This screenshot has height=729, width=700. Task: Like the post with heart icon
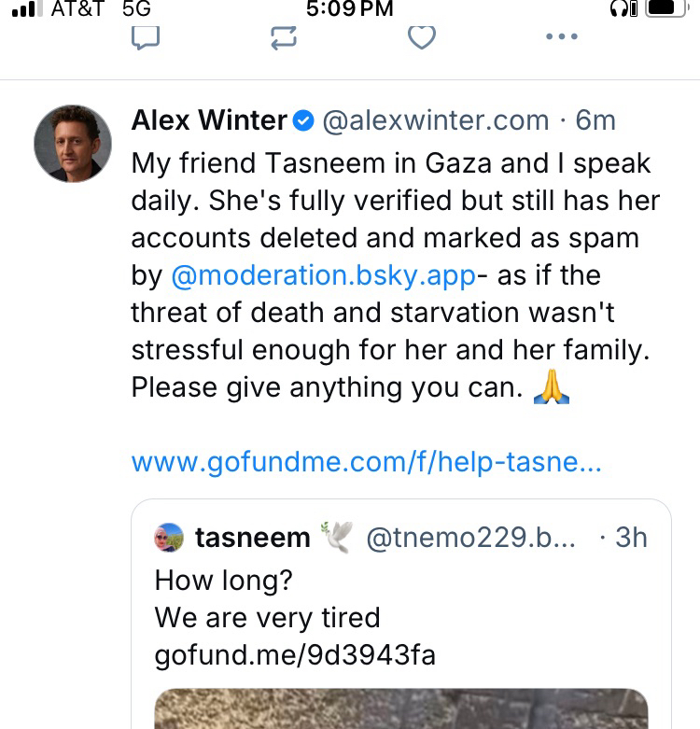(x=422, y=36)
